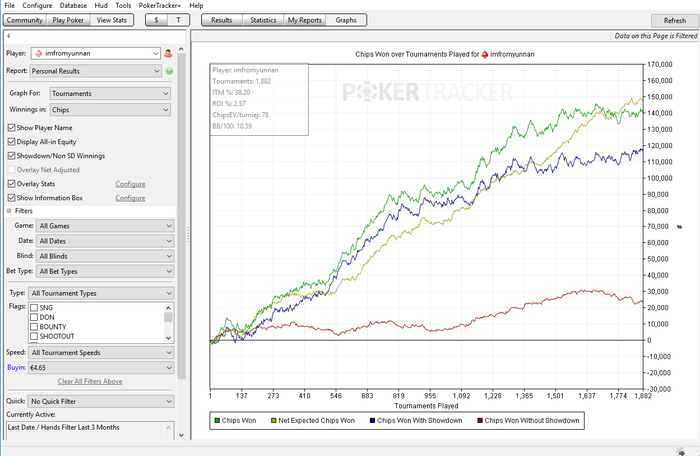The image size is (700, 456).
Task: Switch to Graphs tab
Action: pos(346,20)
